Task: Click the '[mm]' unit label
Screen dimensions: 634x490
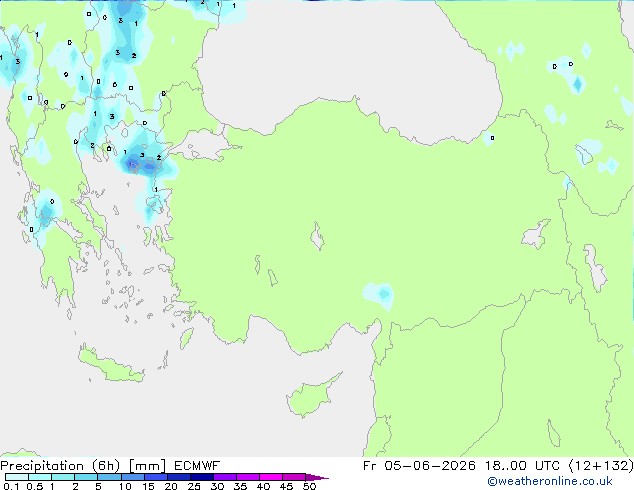Action: point(148,466)
